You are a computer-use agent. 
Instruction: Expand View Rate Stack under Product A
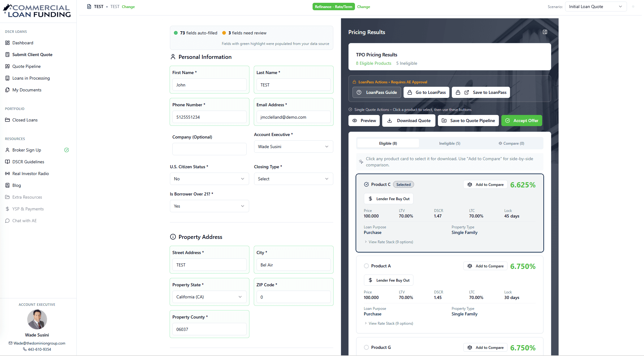click(389, 323)
